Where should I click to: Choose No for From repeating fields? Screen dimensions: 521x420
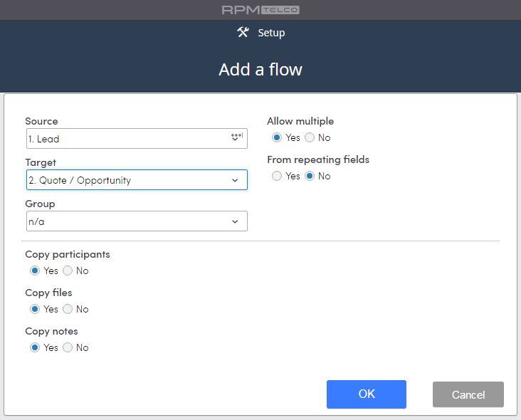coord(310,176)
